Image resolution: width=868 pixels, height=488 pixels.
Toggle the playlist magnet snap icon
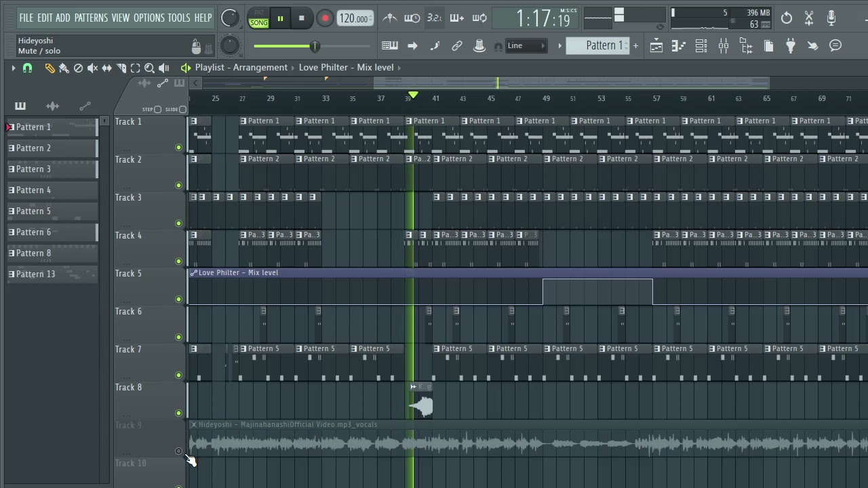click(27, 68)
